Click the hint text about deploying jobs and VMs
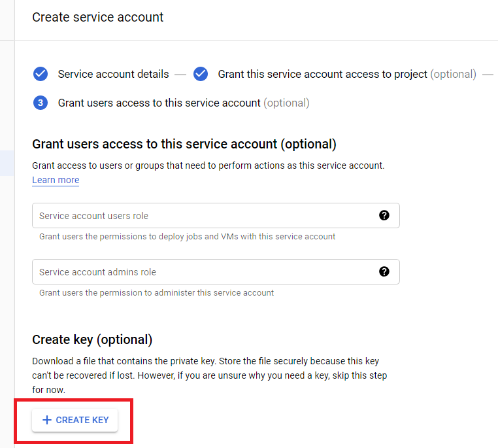498x448 pixels. [187, 236]
